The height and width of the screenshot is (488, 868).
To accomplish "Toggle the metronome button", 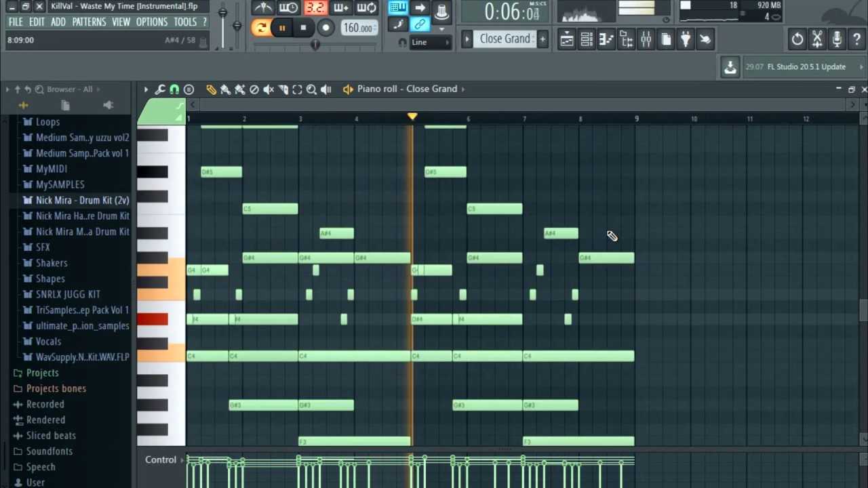I will click(263, 8).
